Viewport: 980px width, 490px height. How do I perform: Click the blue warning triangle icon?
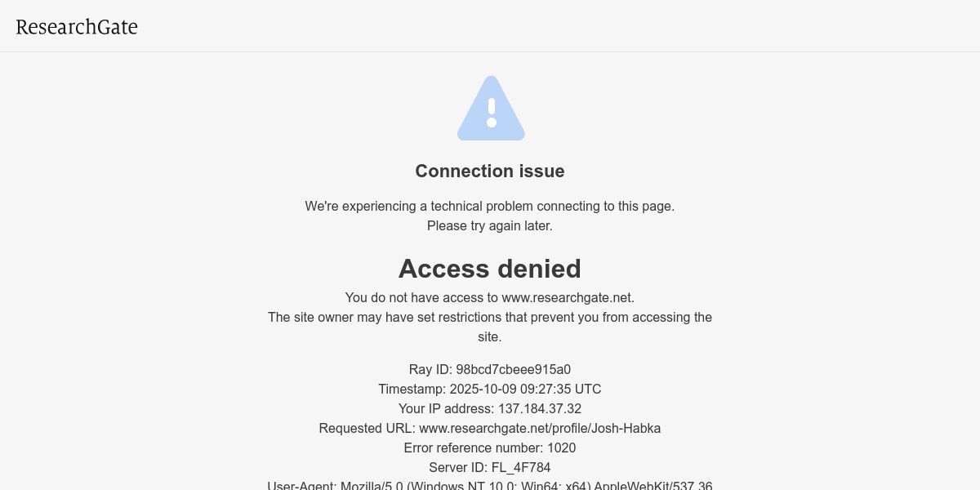click(491, 108)
